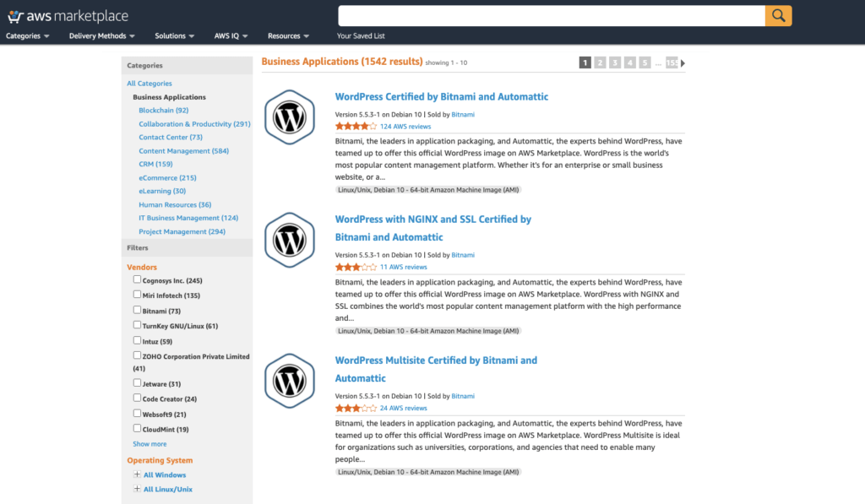This screenshot has height=504, width=865.
Task: Click star rating of WordPress Certified listing
Action: coord(356,127)
